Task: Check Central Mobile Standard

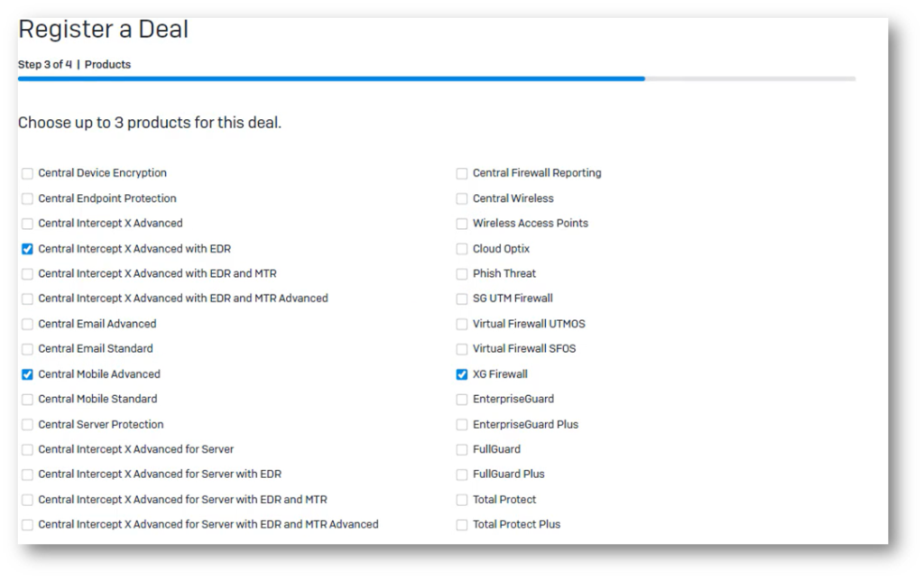Action: pos(27,400)
